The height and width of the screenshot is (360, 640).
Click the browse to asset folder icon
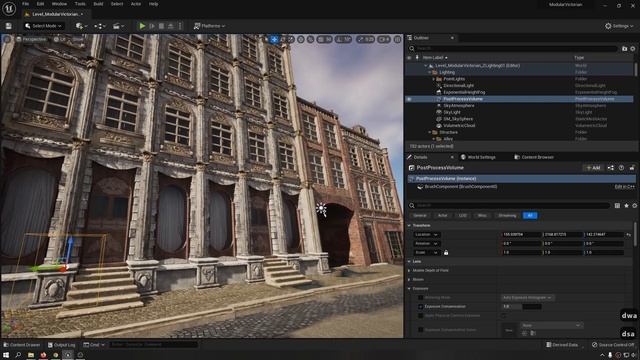click(x=533, y=333)
